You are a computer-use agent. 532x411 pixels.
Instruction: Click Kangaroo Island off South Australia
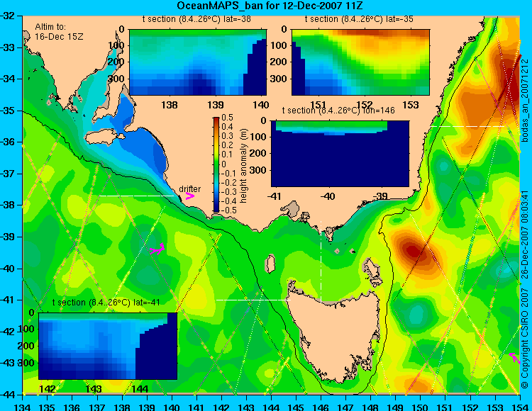(104, 137)
